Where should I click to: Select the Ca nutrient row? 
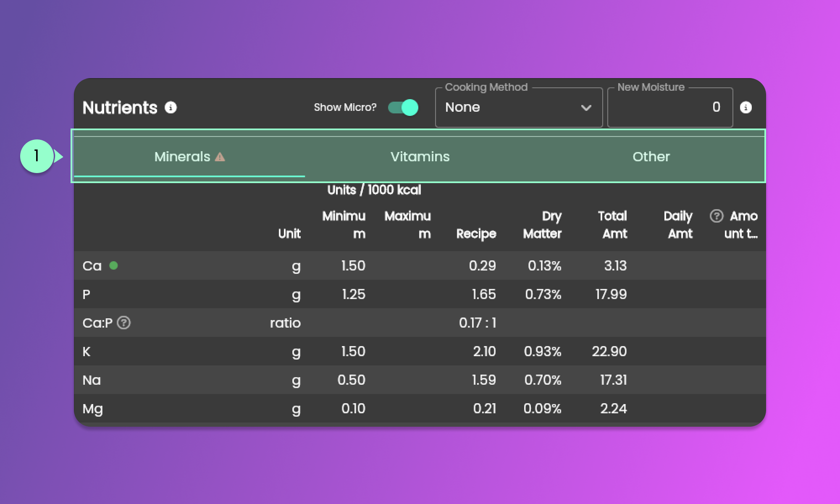click(92, 266)
